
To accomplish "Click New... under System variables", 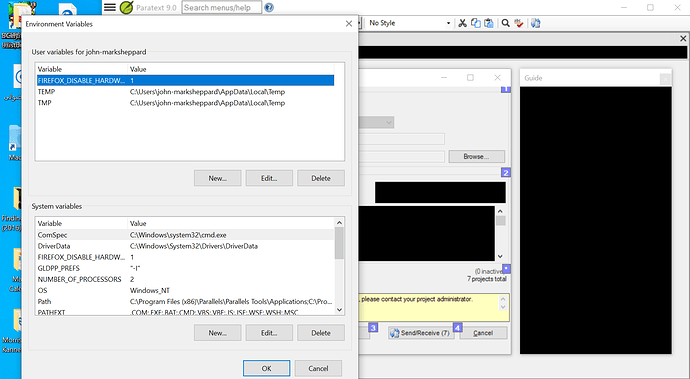I will 217,333.
